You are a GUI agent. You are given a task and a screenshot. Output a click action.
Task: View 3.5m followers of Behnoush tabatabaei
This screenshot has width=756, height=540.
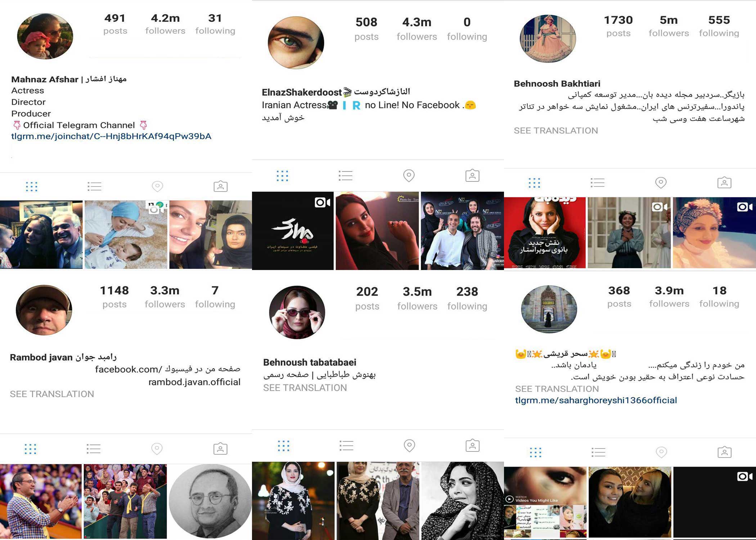coord(417,298)
